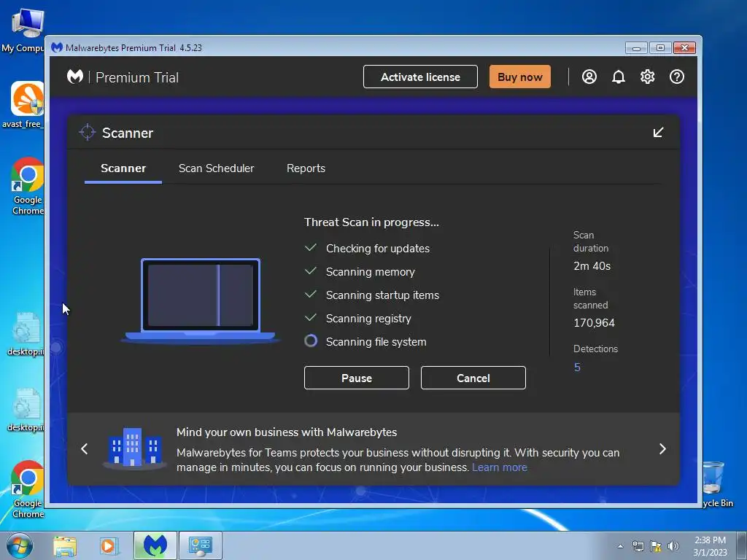
Task: Select the Recycle Bin desktop icon
Action: [x=716, y=484]
